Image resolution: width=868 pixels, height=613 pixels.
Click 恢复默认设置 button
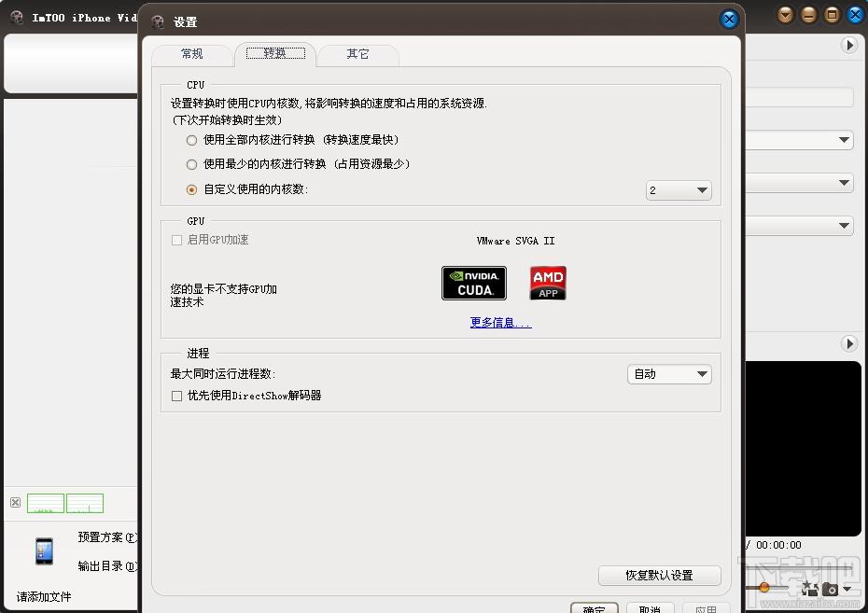[x=659, y=576]
